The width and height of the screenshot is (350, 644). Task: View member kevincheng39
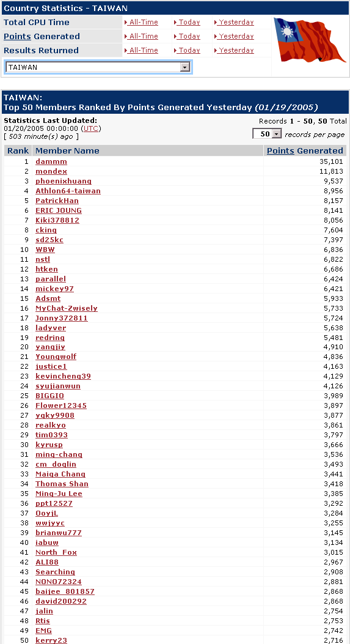[63, 376]
